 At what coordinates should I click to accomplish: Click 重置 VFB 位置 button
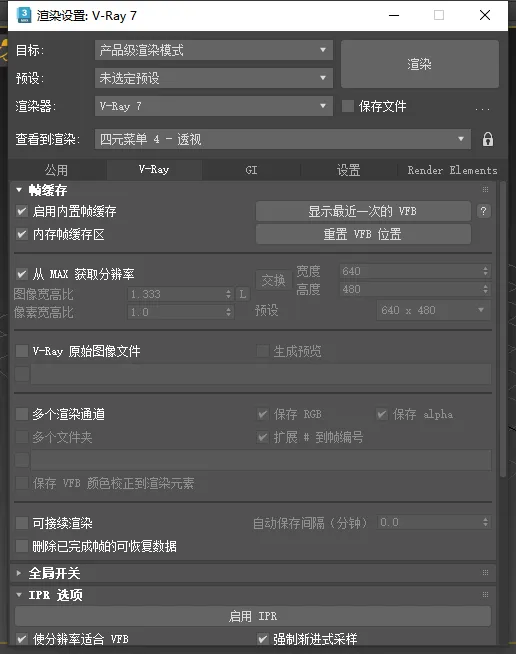[x=363, y=234]
